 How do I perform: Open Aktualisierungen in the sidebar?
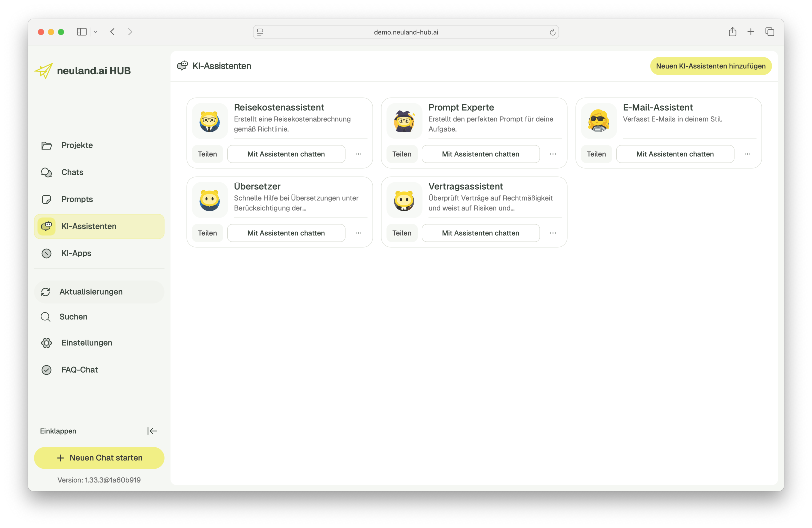click(x=99, y=292)
